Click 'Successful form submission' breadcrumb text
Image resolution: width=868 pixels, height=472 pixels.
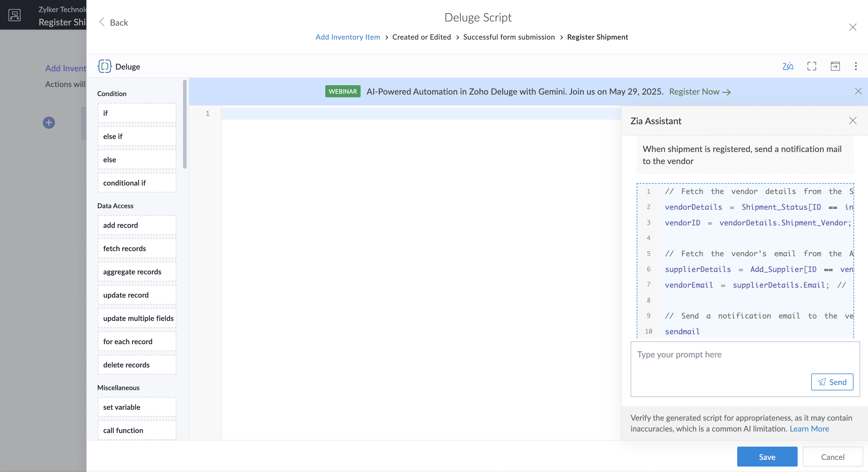click(509, 37)
